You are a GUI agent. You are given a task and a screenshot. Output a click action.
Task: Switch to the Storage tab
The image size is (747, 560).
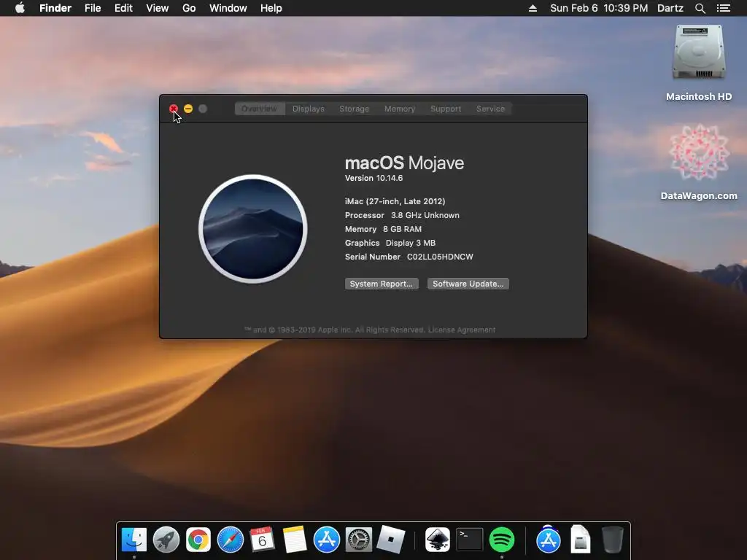click(354, 109)
